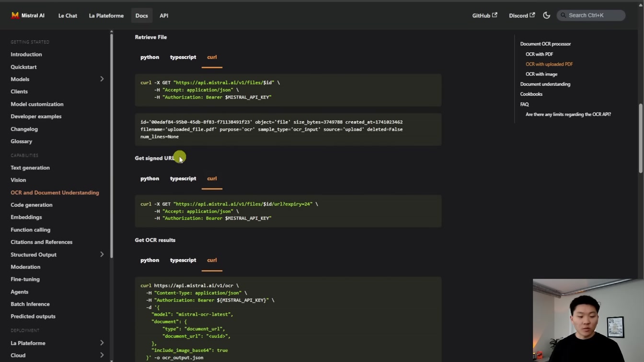The image size is (644, 362).
Task: Select python tab under Retrieve File
Action: tap(149, 57)
